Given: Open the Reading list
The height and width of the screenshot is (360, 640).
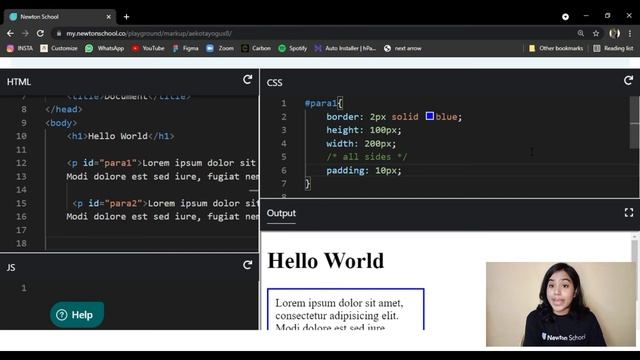Looking at the screenshot, I should pos(613,48).
